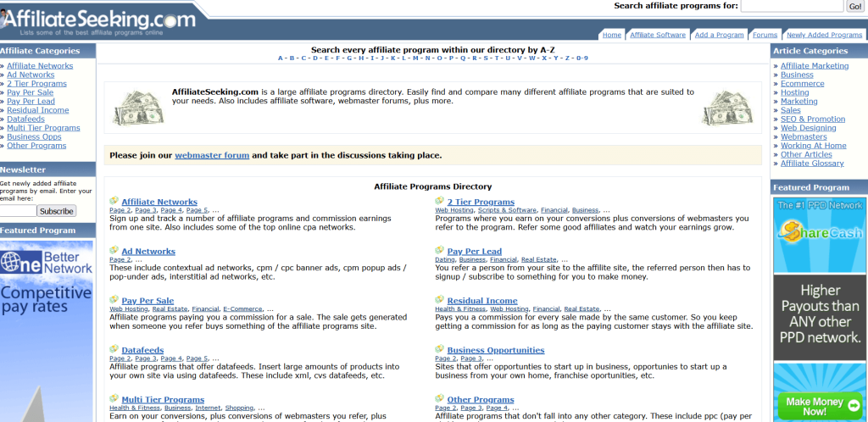Open Dating sublink under Pay Per Lead
The height and width of the screenshot is (422, 868).
pos(445,259)
